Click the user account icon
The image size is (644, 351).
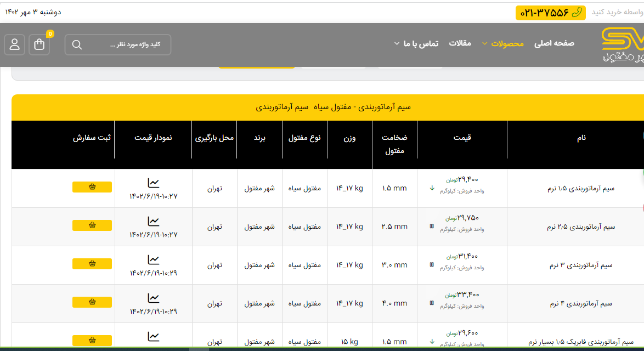[14, 45]
